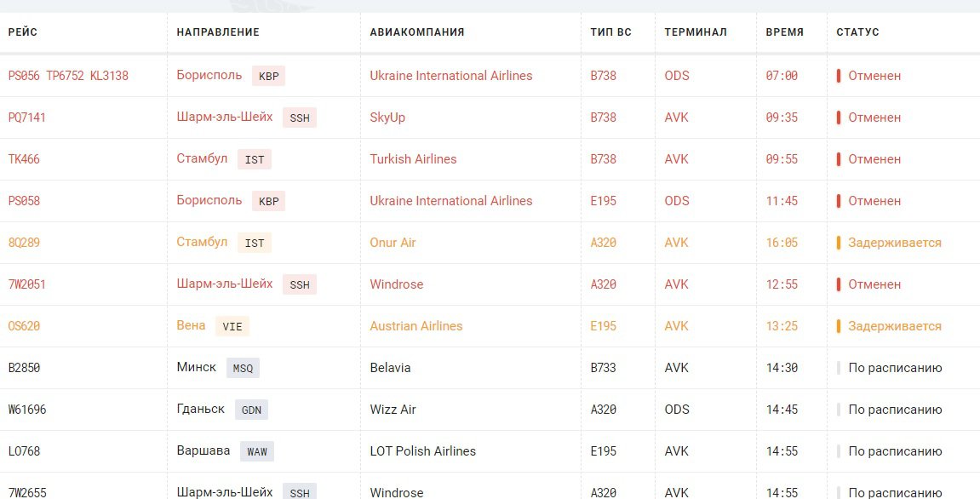Click the Отменен status of flight 7W2051

[874, 284]
